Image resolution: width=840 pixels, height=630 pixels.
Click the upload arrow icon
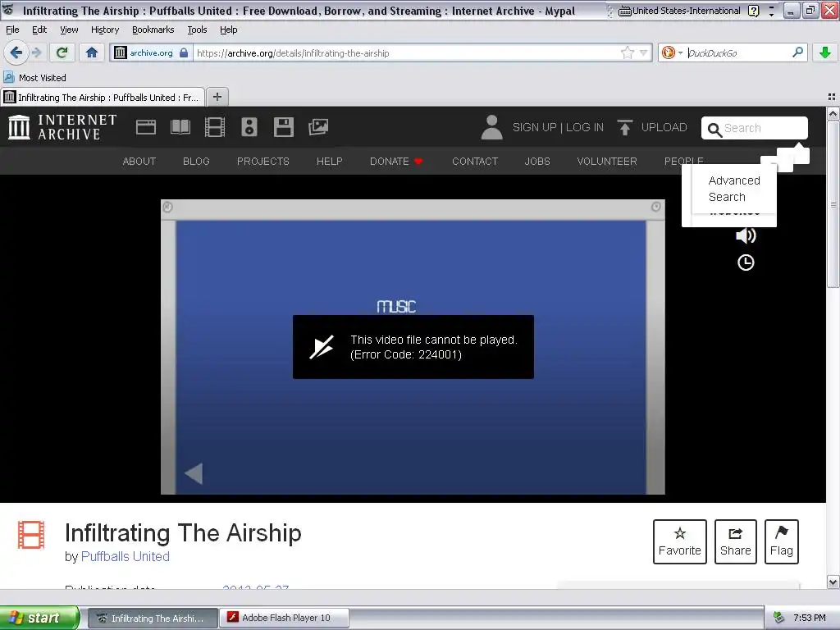click(x=624, y=127)
